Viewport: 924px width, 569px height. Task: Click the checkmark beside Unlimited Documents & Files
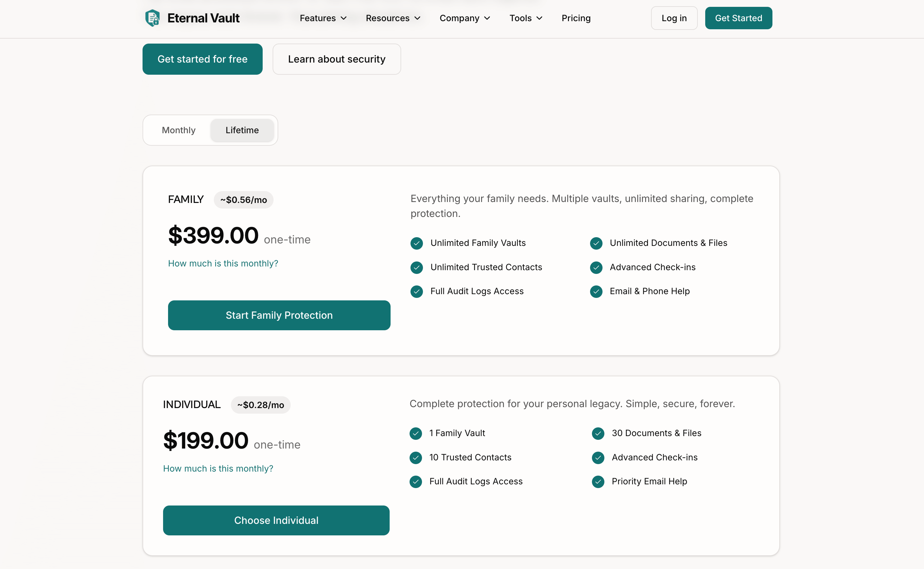596,243
